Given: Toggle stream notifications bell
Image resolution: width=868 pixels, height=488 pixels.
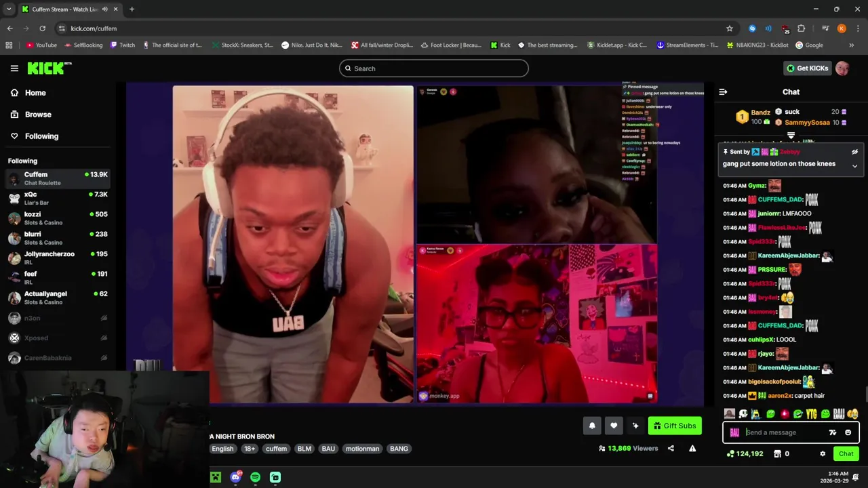Looking at the screenshot, I should tap(592, 426).
